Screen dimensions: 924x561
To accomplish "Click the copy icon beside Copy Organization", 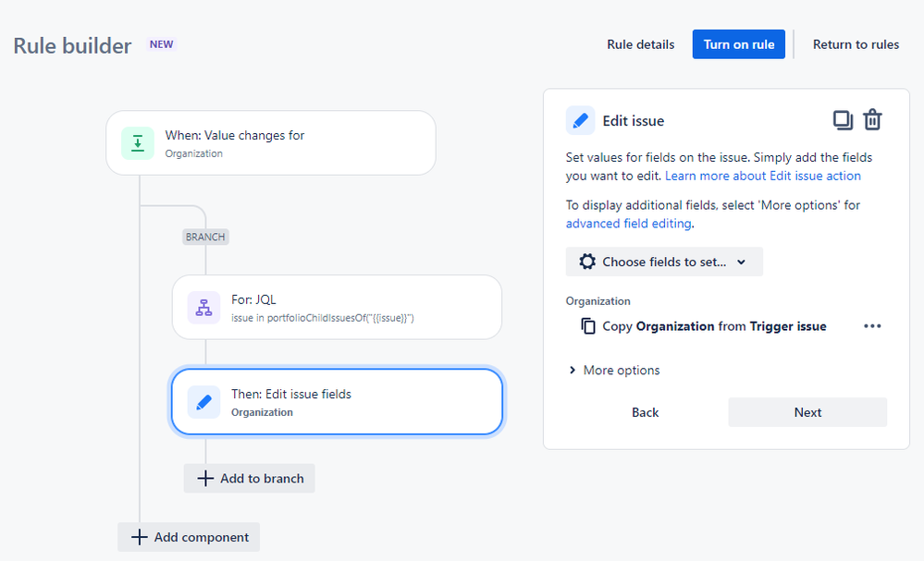I will pyautogui.click(x=588, y=326).
